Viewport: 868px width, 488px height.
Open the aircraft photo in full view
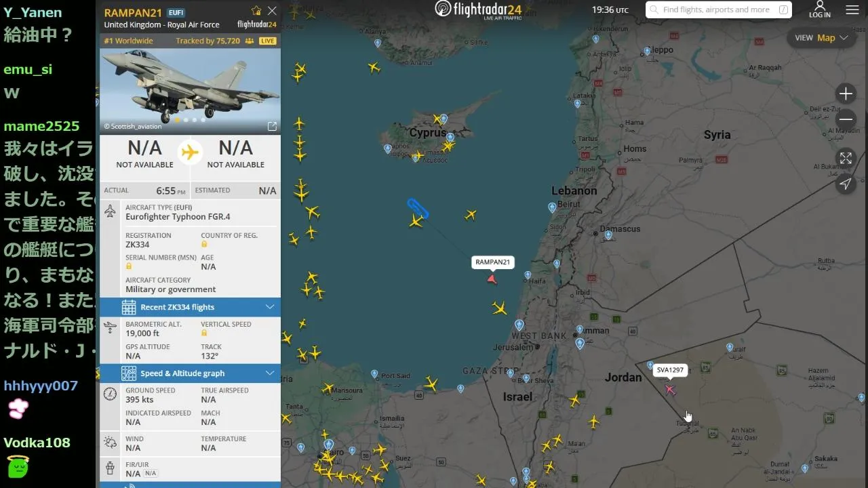pos(272,126)
